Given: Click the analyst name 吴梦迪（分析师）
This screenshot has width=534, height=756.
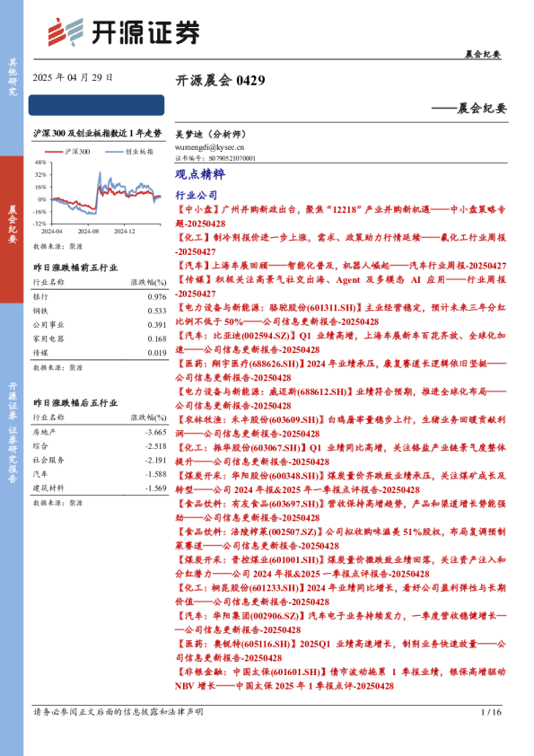Looking at the screenshot, I should click(x=211, y=134).
